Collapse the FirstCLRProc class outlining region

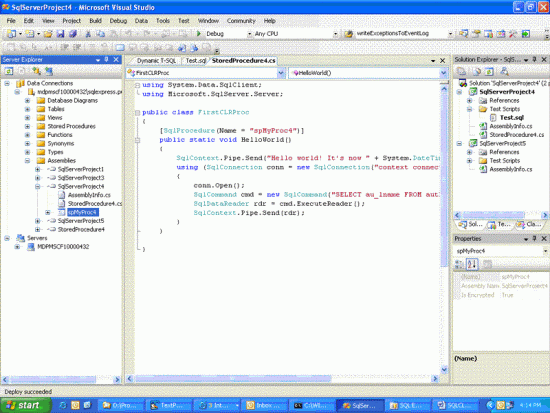[138, 113]
